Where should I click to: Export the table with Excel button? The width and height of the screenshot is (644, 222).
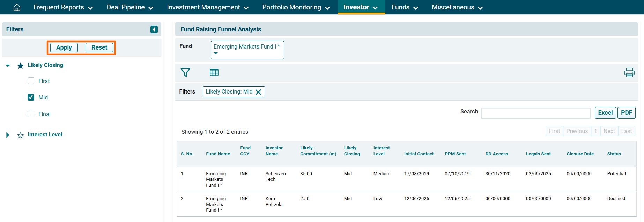(605, 113)
